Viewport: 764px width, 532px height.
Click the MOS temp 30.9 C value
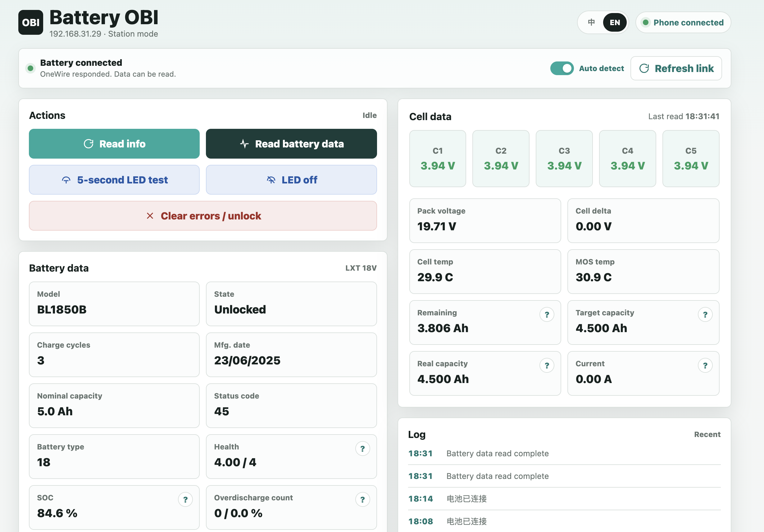pos(593,277)
